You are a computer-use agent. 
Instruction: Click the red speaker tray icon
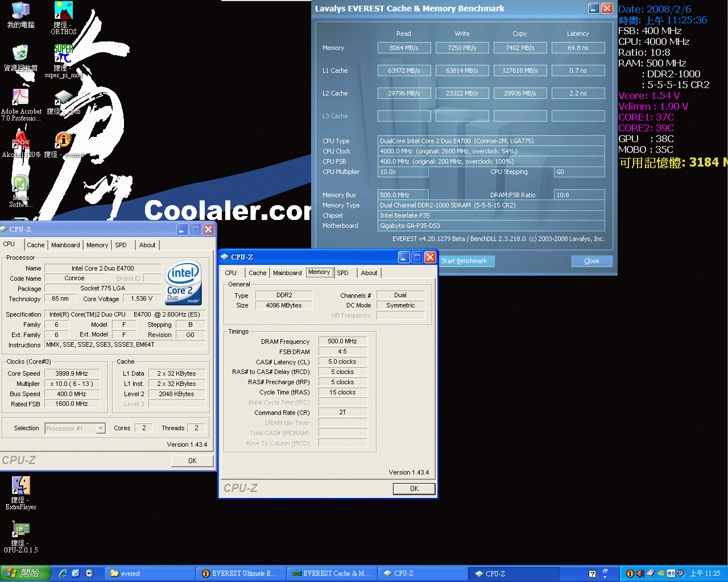pyautogui.click(x=639, y=573)
